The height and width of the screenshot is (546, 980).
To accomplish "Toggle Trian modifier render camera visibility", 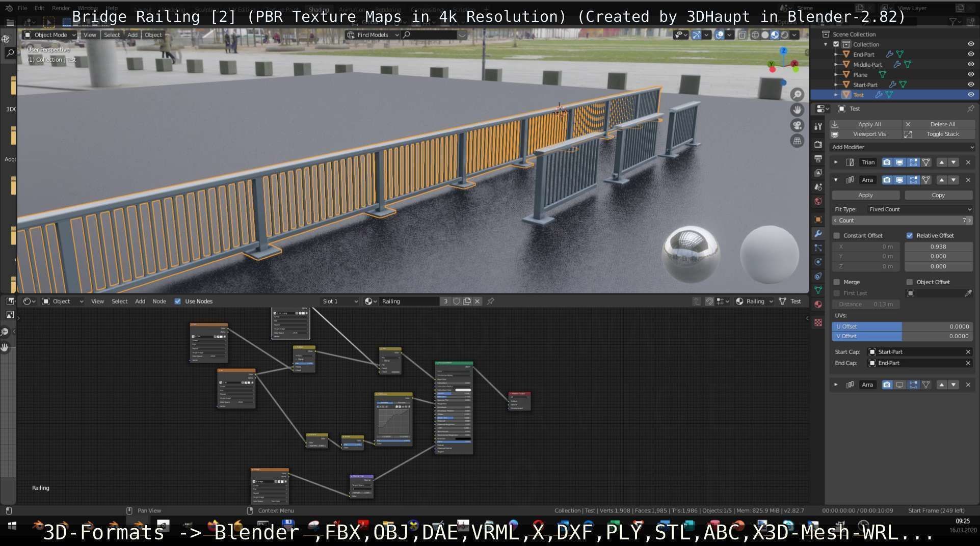I will (887, 162).
